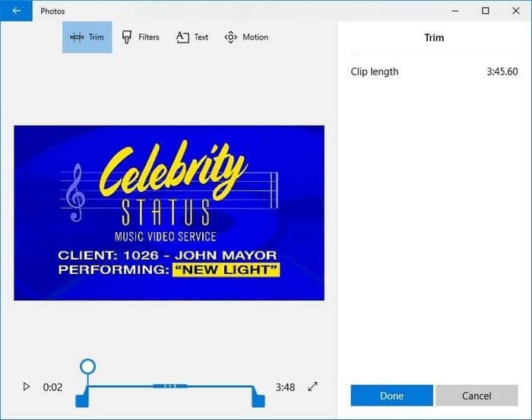This screenshot has height=420, width=532.
Task: Click the Trim panel heading
Action: click(x=434, y=37)
